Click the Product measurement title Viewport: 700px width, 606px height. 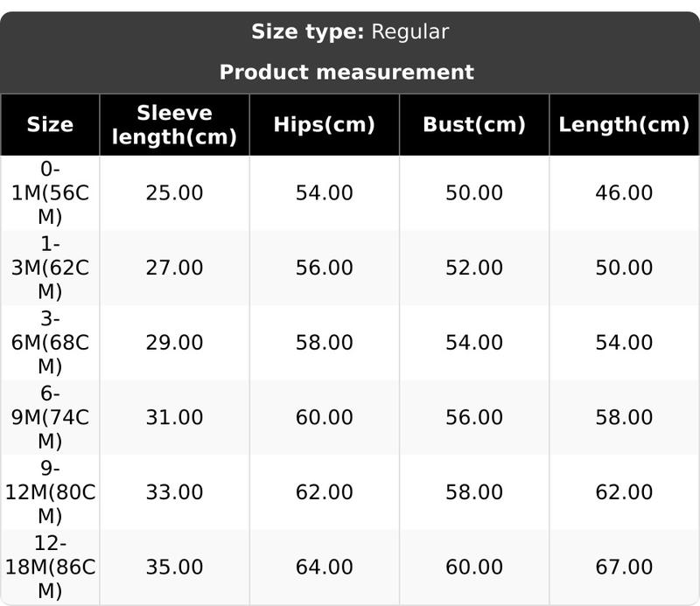point(346,72)
